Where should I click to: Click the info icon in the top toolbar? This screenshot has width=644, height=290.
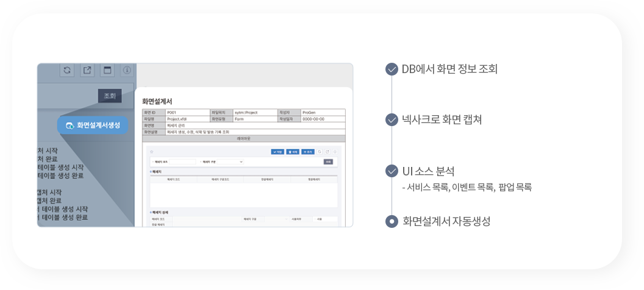pyautogui.click(x=127, y=70)
